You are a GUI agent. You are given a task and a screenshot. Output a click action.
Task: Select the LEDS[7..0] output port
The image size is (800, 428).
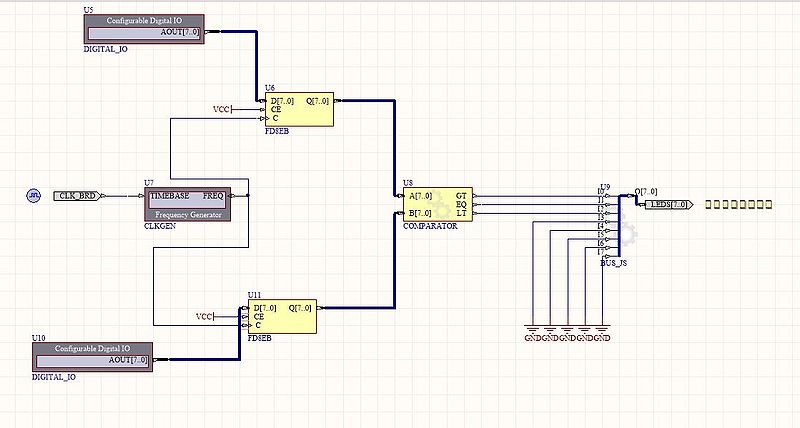tap(668, 204)
